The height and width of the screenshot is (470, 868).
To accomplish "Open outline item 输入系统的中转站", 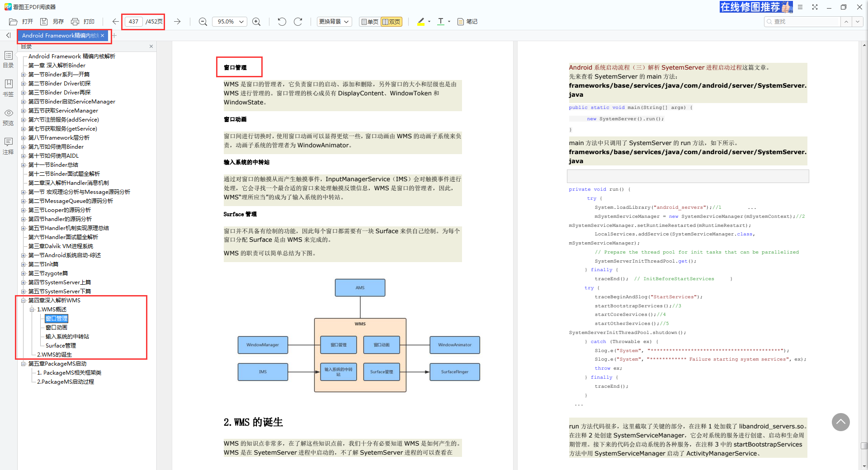I will tap(67, 337).
